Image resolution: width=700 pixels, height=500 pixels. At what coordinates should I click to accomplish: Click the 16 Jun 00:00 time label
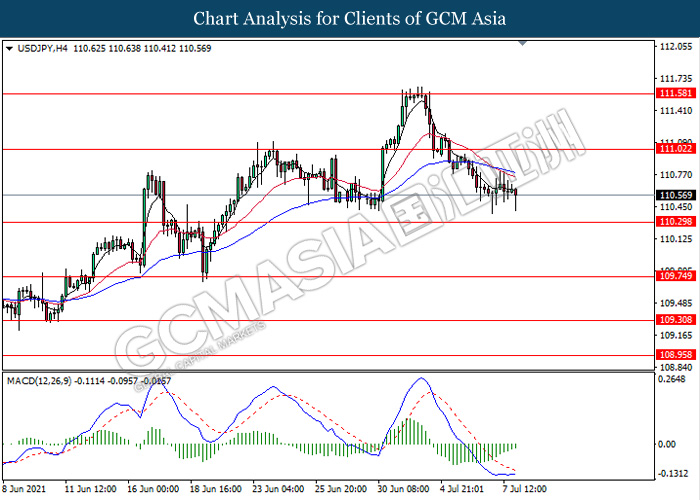coord(153,489)
